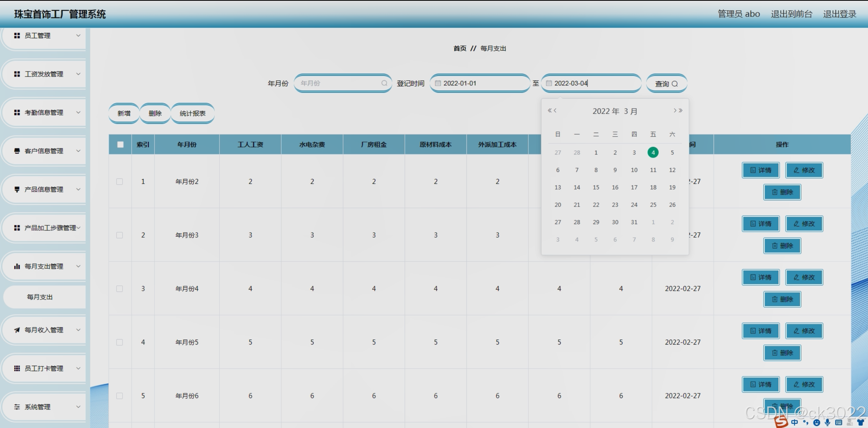
Task: Check the checkbox for row 年月份4
Action: [119, 289]
